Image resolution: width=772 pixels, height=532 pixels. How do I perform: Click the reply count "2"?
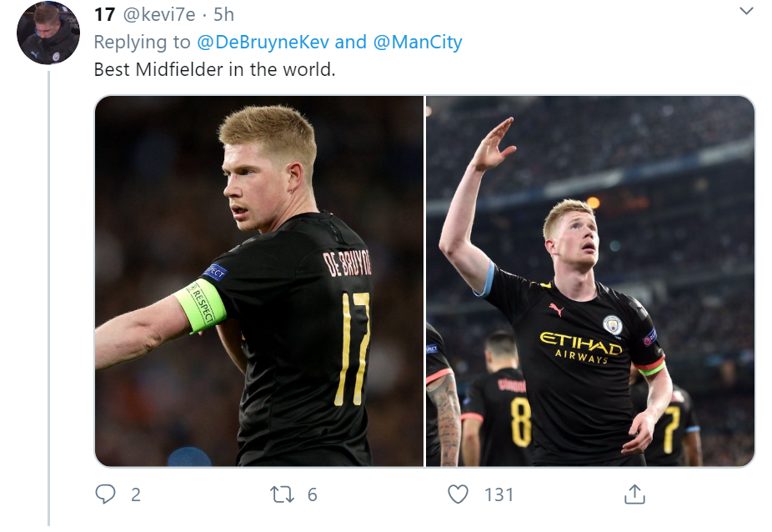tap(136, 494)
